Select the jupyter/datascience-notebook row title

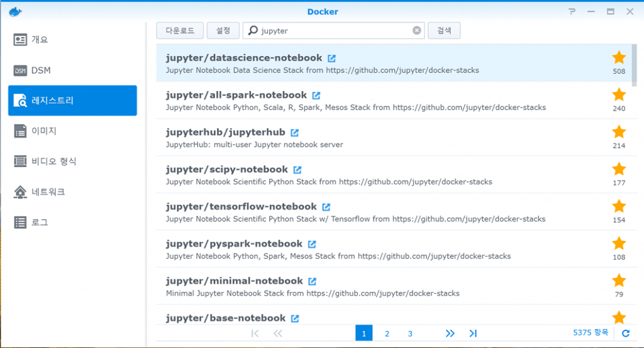244,58
